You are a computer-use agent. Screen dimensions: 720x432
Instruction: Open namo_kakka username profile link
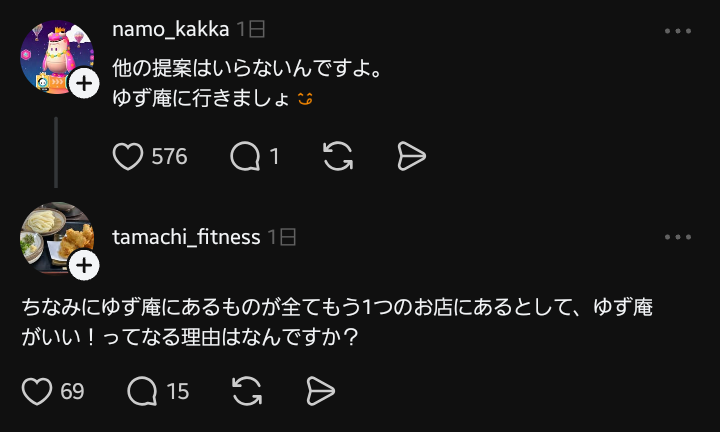click(x=171, y=30)
